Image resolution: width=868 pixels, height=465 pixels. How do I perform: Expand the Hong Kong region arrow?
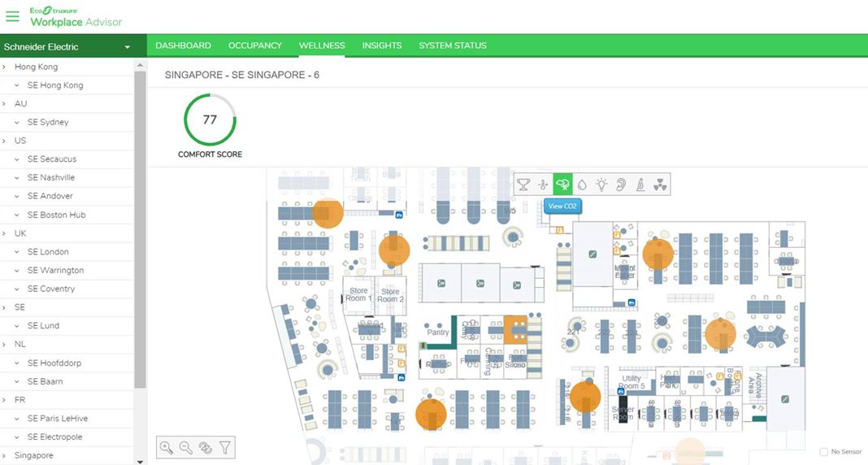click(x=4, y=67)
